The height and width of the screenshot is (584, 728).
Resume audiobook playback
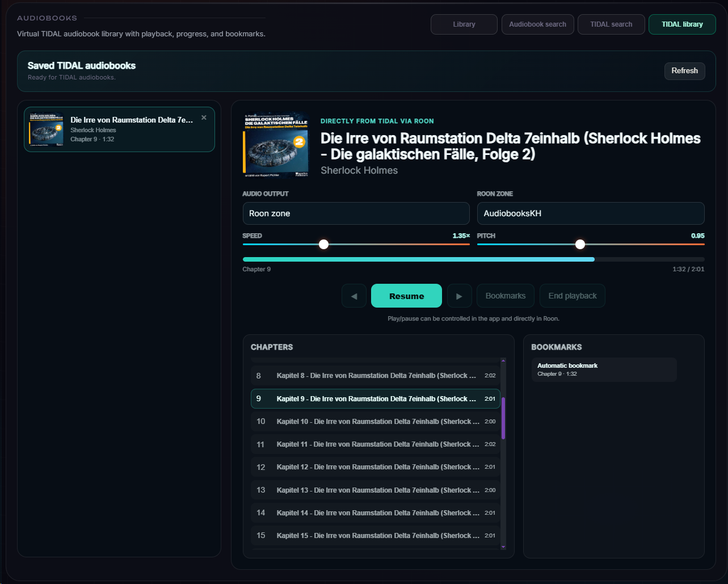click(x=406, y=296)
